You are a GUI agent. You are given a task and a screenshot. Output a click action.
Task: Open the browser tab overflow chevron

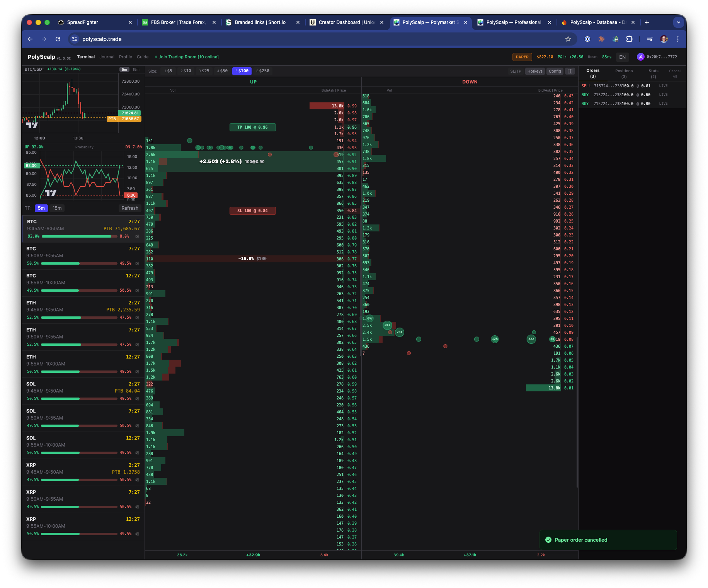678,22
